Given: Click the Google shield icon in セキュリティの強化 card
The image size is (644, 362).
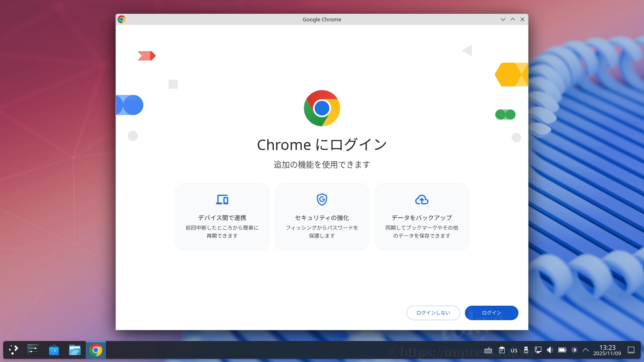Looking at the screenshot, I should 322,199.
